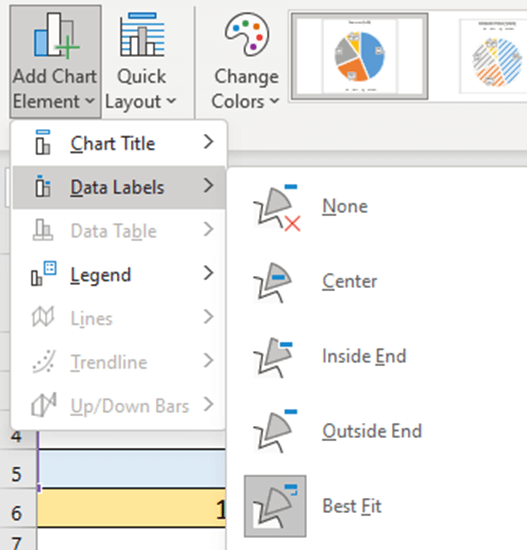
Task: Open the Quick Layout gallery icon
Action: coord(142,34)
